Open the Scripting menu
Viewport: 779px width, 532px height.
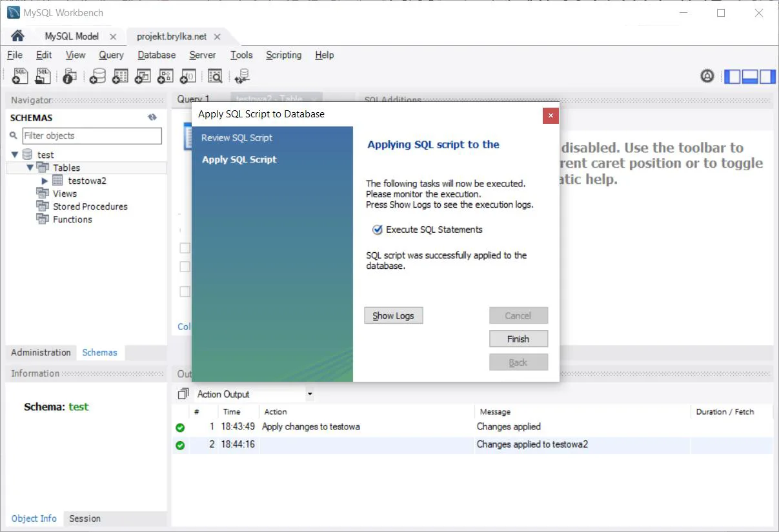284,55
